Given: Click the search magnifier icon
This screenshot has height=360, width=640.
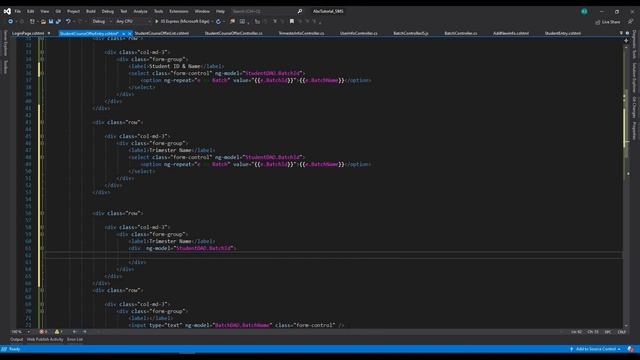Looking at the screenshot, I should click(300, 11).
